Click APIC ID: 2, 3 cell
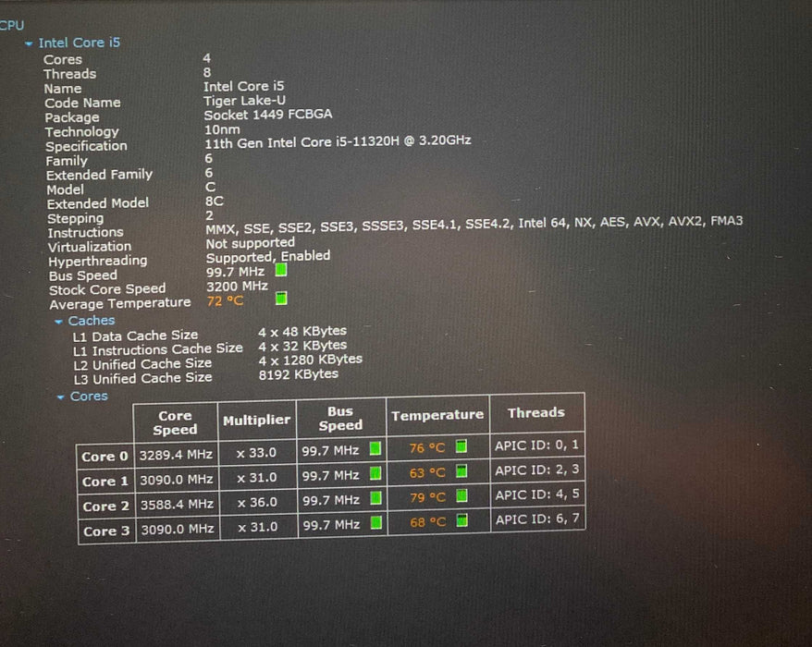The height and width of the screenshot is (647, 812). coord(537,470)
